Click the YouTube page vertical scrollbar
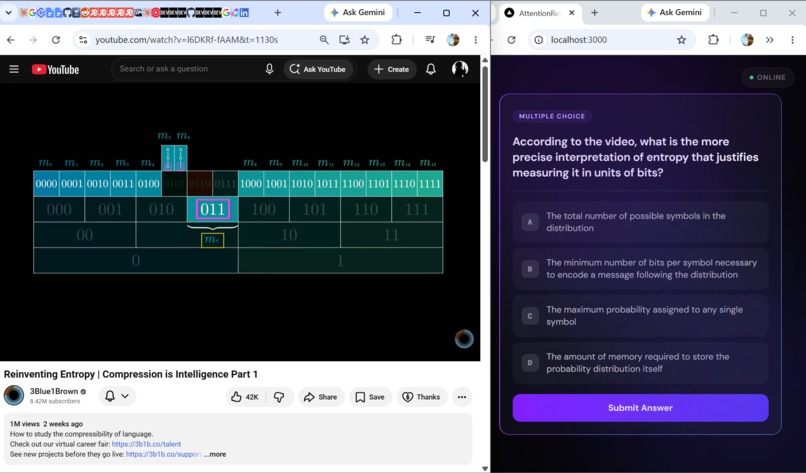This screenshot has height=473, width=806. click(x=484, y=116)
